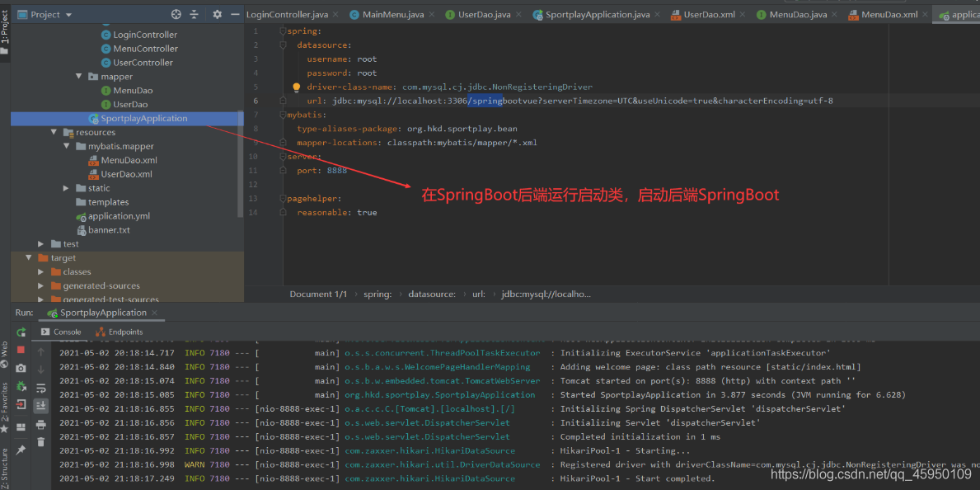
Task: Collapse the target folder
Action: click(x=28, y=258)
